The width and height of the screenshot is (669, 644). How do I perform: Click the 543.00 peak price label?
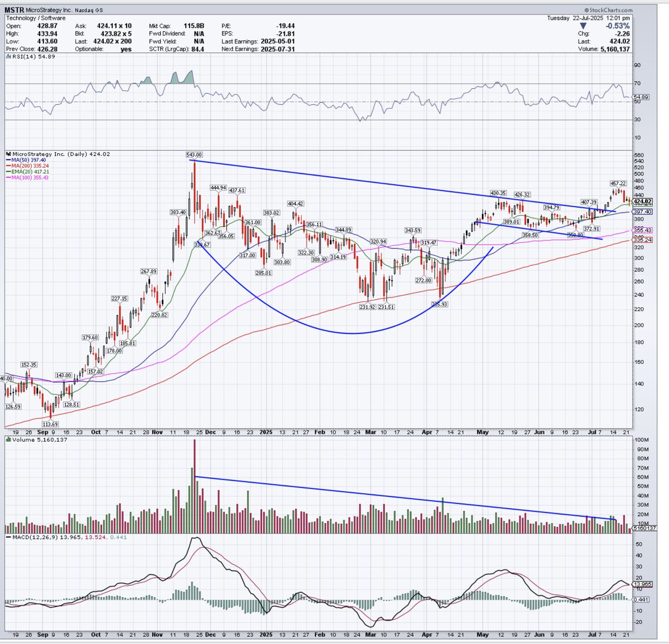point(194,154)
